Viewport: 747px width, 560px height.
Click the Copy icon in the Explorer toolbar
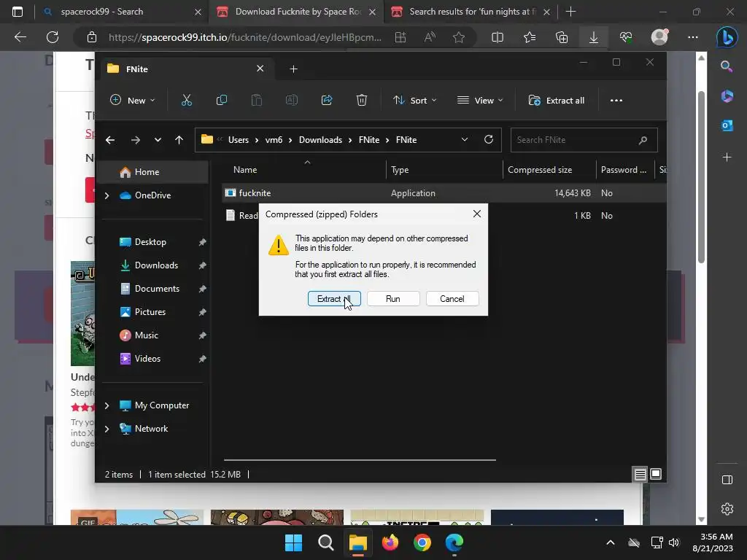(x=222, y=101)
